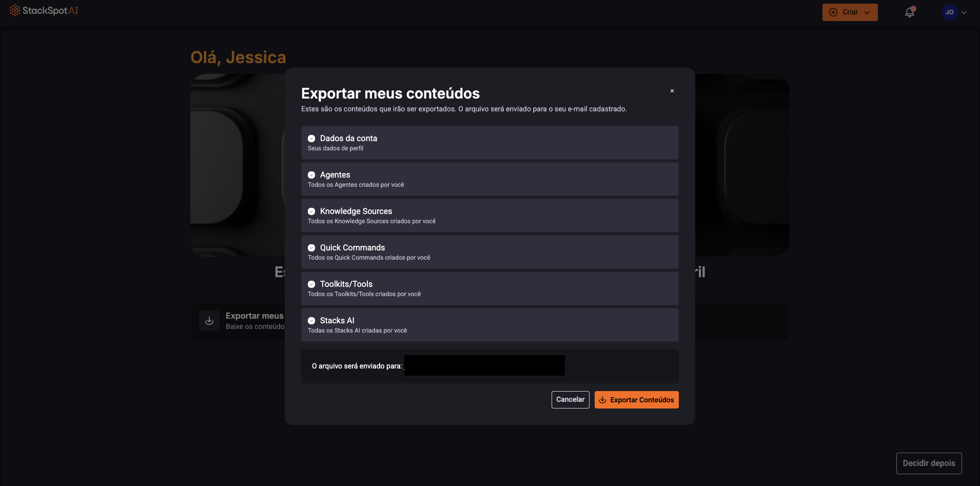Toggle the Agentes checkmark
The image size is (980, 486).
tap(311, 175)
